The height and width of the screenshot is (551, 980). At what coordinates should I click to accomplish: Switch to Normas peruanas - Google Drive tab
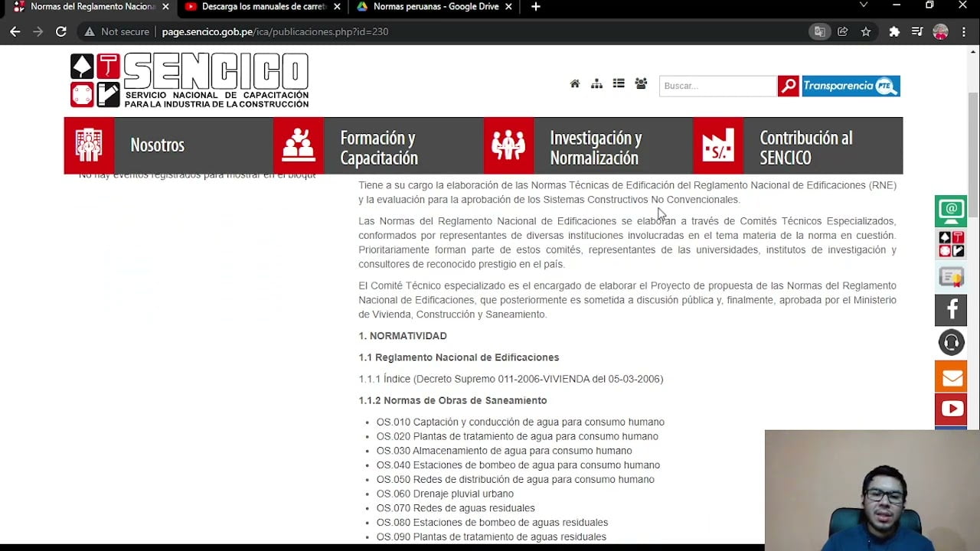click(436, 7)
